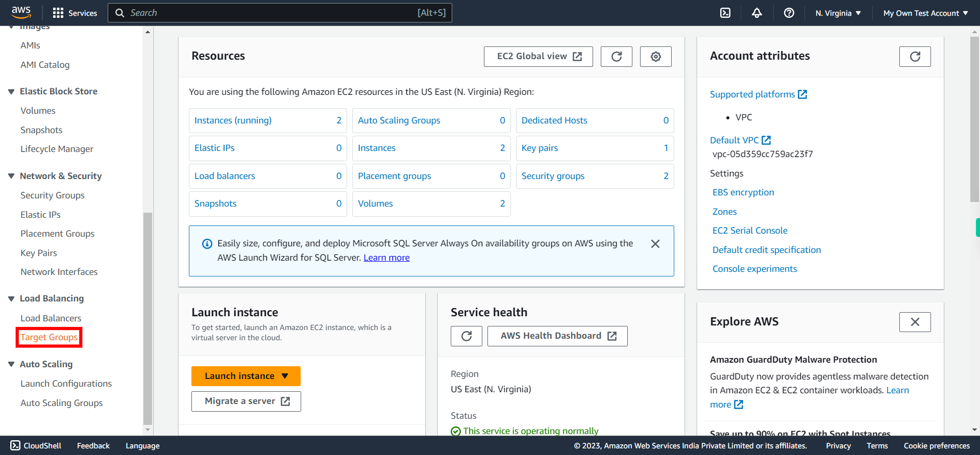Click the info icon in the banner
This screenshot has width=980, height=455.
pos(207,244)
